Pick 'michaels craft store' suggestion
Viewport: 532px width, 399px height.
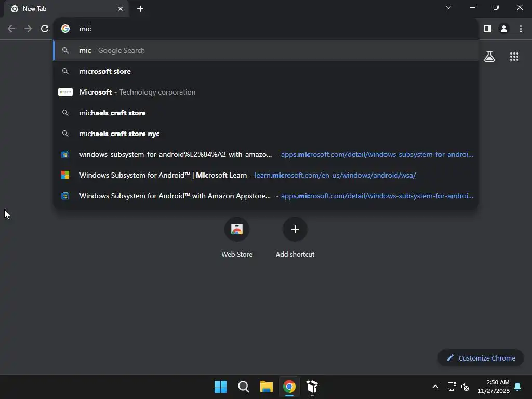pos(266,113)
